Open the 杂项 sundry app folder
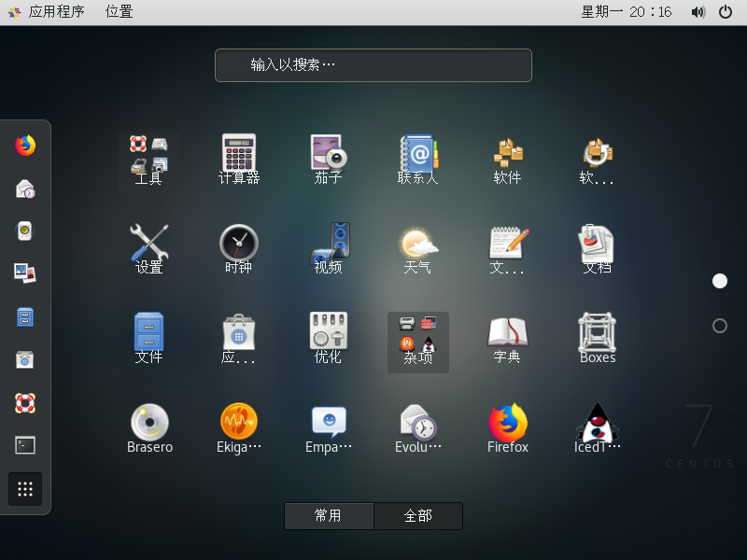 pos(417,342)
